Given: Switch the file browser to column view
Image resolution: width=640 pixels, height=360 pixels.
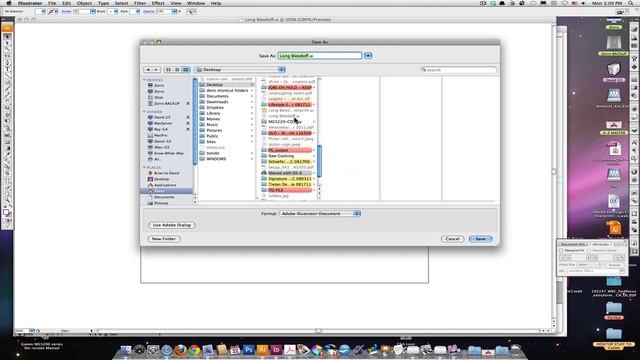Looking at the screenshot, I should [x=186, y=70].
